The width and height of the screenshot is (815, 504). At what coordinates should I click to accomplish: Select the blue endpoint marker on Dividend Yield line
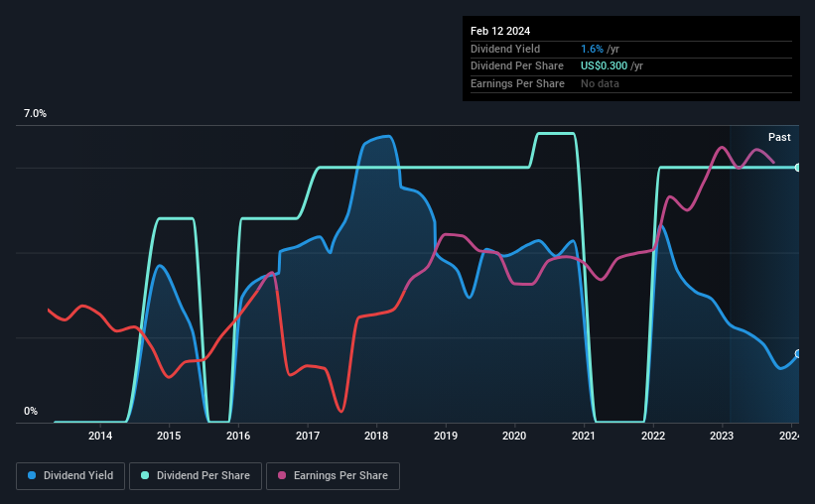coord(797,354)
